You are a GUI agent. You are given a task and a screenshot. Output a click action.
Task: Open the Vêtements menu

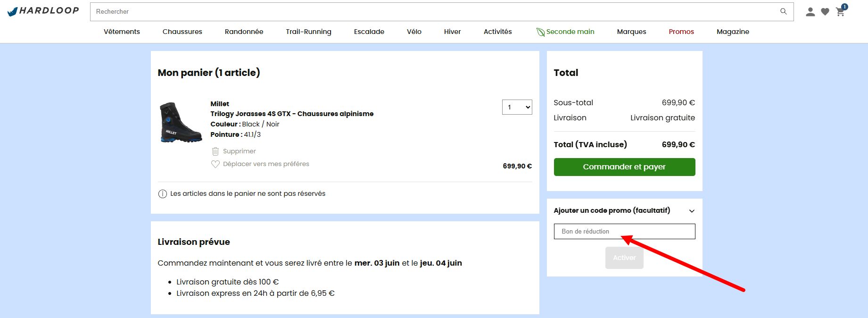(122, 32)
